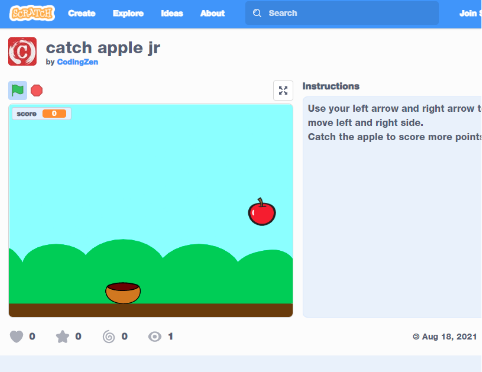
Task: View remixes via the spiral icon
Action: click(x=109, y=336)
